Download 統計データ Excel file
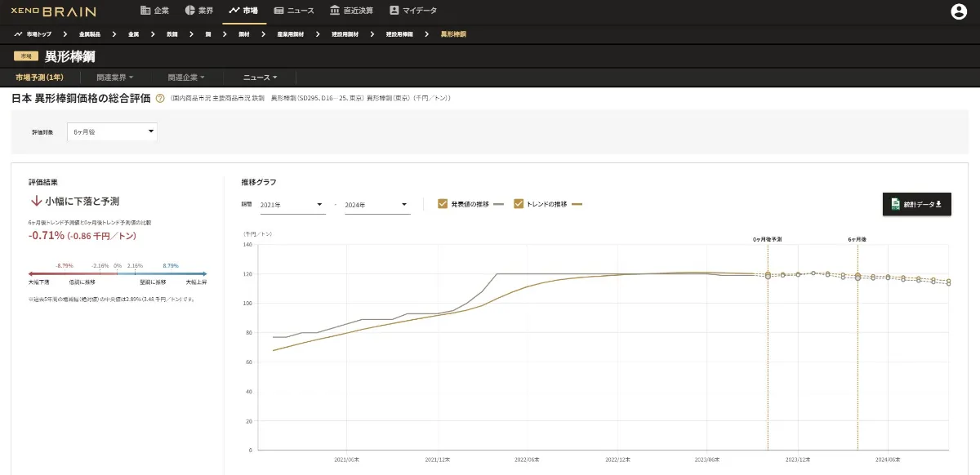Screen dimensions: 980x475 [x=916, y=204]
